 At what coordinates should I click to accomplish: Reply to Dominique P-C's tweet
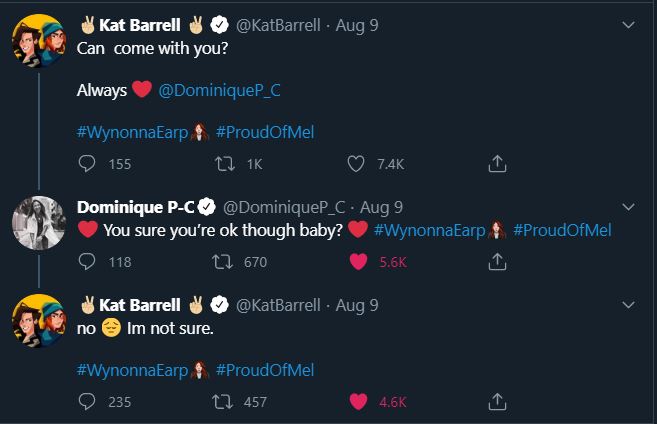(85, 262)
